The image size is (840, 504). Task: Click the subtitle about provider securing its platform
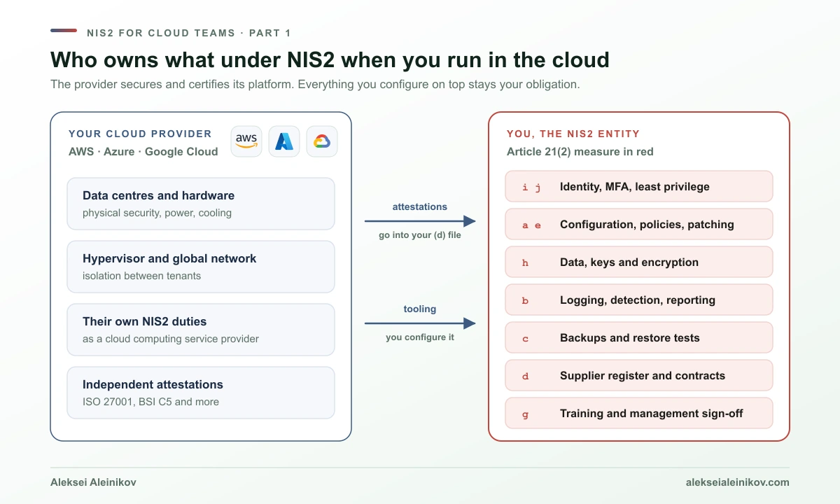pos(315,85)
